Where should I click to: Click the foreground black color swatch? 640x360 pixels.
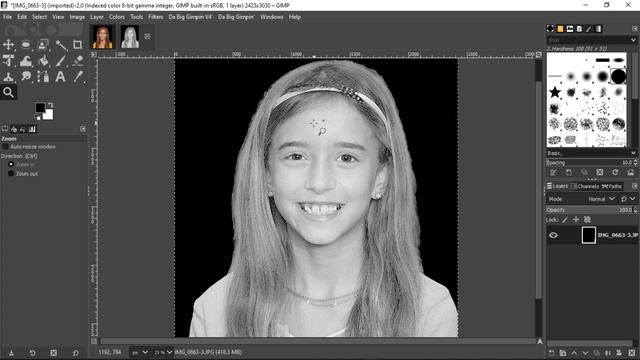click(40, 107)
